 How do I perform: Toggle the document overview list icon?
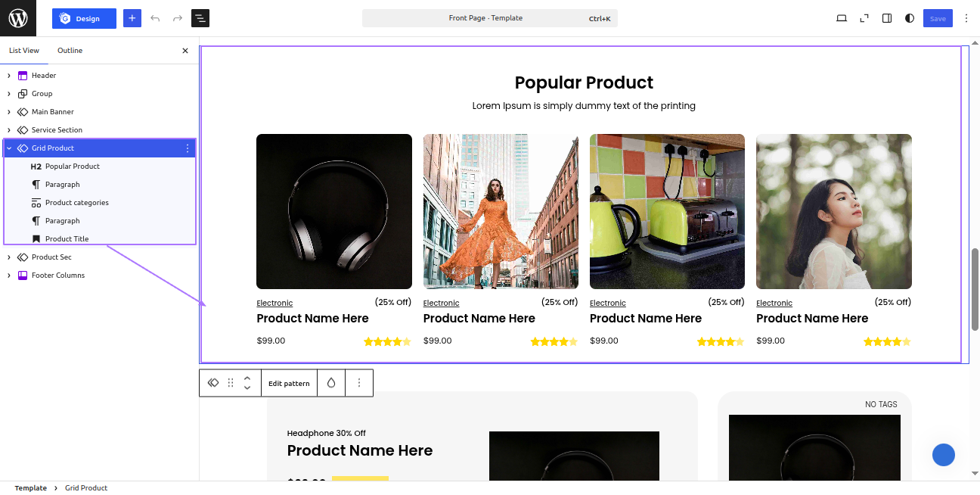tap(200, 18)
